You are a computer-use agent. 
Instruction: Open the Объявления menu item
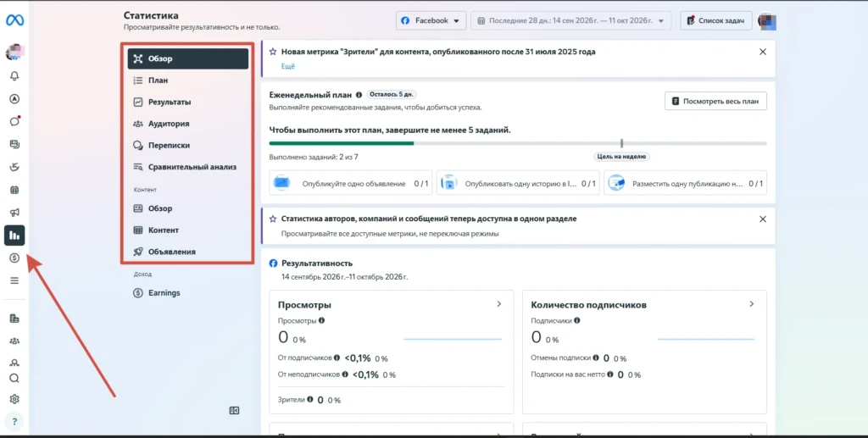[187, 252]
